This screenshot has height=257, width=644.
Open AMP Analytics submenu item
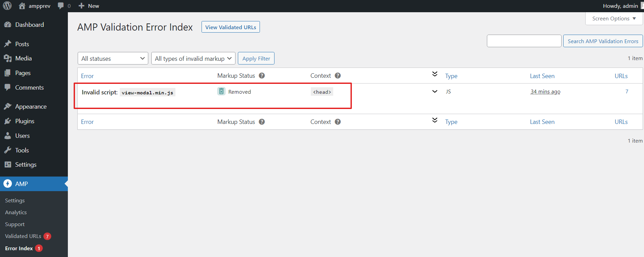[16, 213]
